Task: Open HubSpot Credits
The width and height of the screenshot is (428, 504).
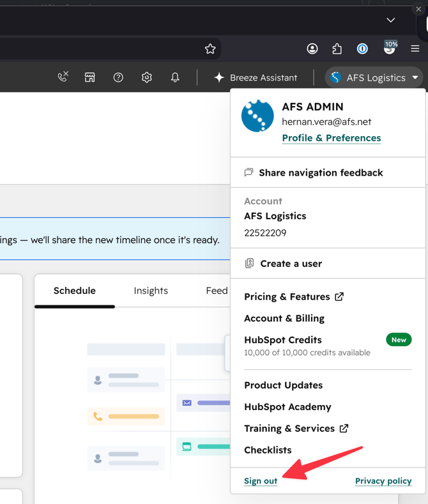Action: (283, 340)
